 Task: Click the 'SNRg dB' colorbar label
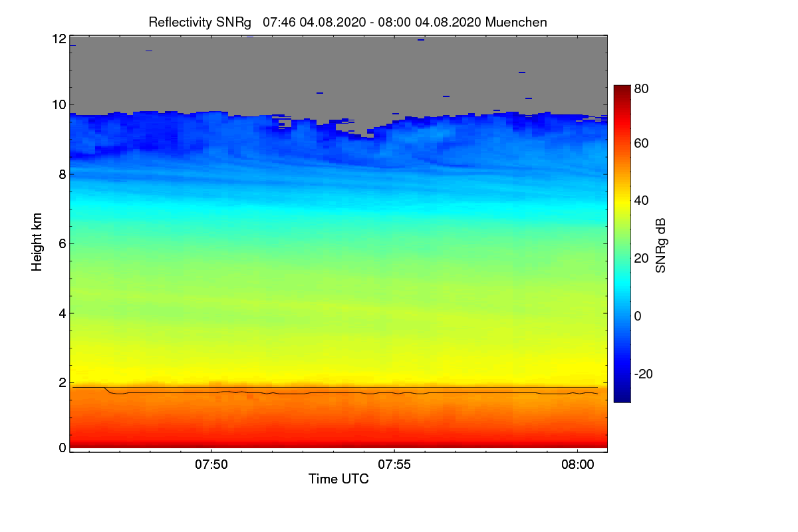(x=660, y=245)
